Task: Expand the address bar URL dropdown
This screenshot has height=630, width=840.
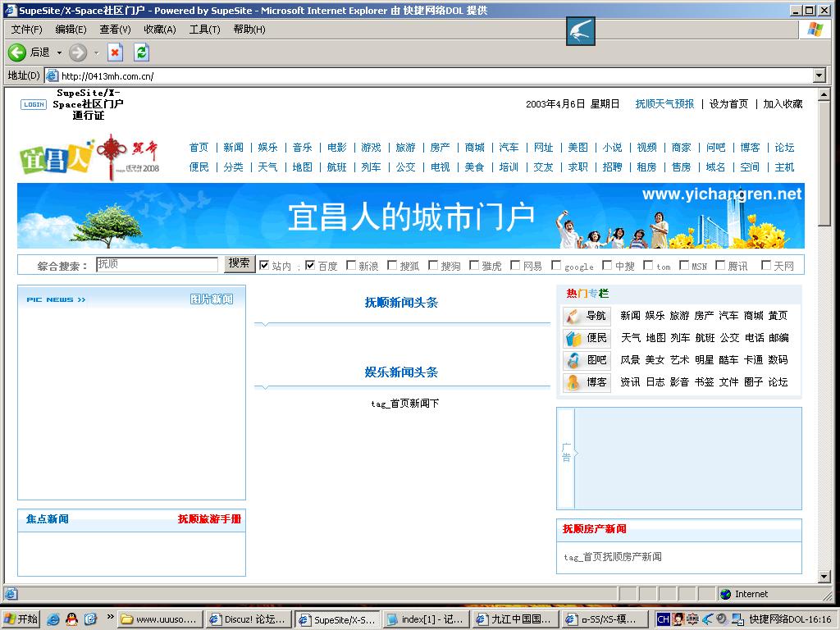Action: pyautogui.click(x=819, y=75)
